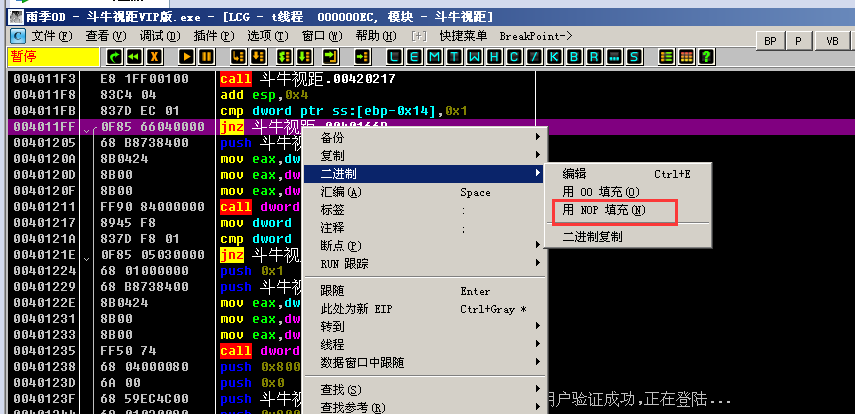
Task: Expand the 复制 submenu in context menu
Action: point(424,155)
